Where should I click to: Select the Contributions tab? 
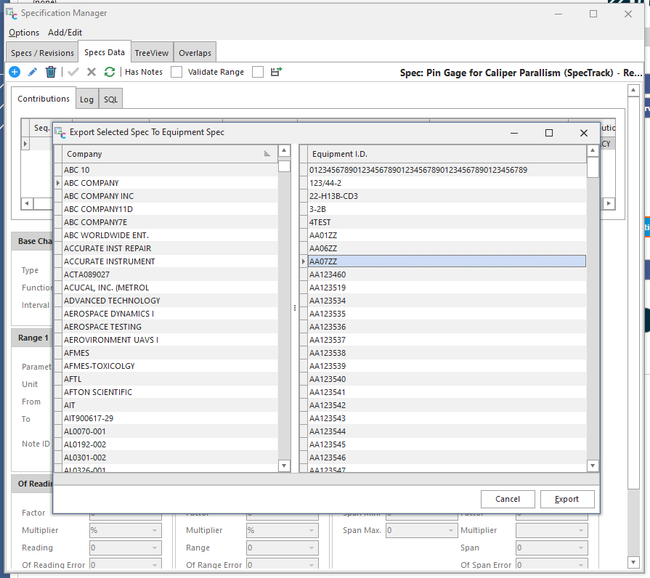pos(44,99)
